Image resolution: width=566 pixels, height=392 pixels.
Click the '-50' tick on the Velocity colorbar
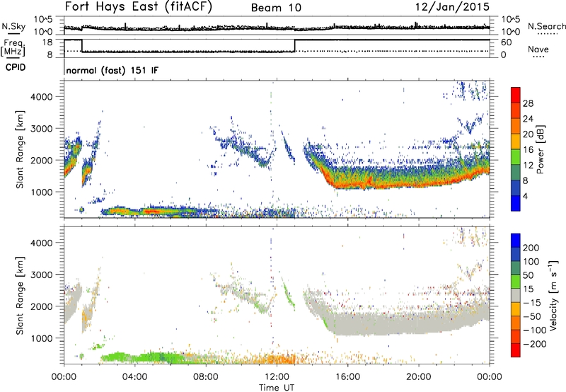(532, 316)
